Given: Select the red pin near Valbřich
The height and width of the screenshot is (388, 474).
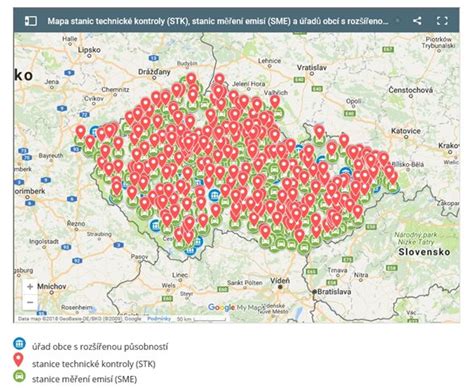Looking at the screenshot, I should pyautogui.click(x=275, y=101).
